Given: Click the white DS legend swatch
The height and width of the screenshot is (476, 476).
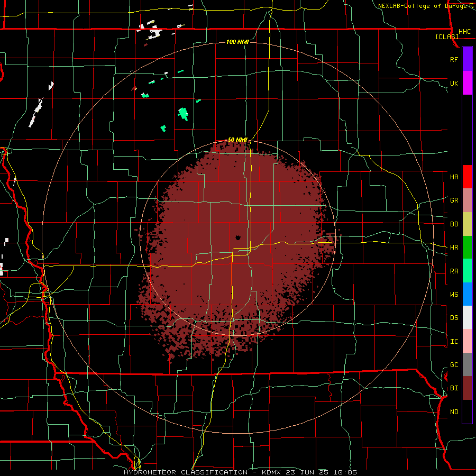Looking at the screenshot, I should pos(467,317).
